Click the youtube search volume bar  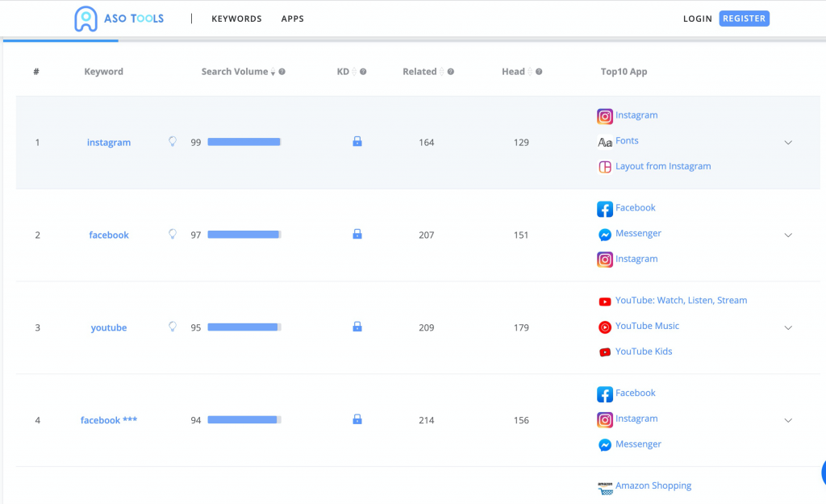(244, 327)
